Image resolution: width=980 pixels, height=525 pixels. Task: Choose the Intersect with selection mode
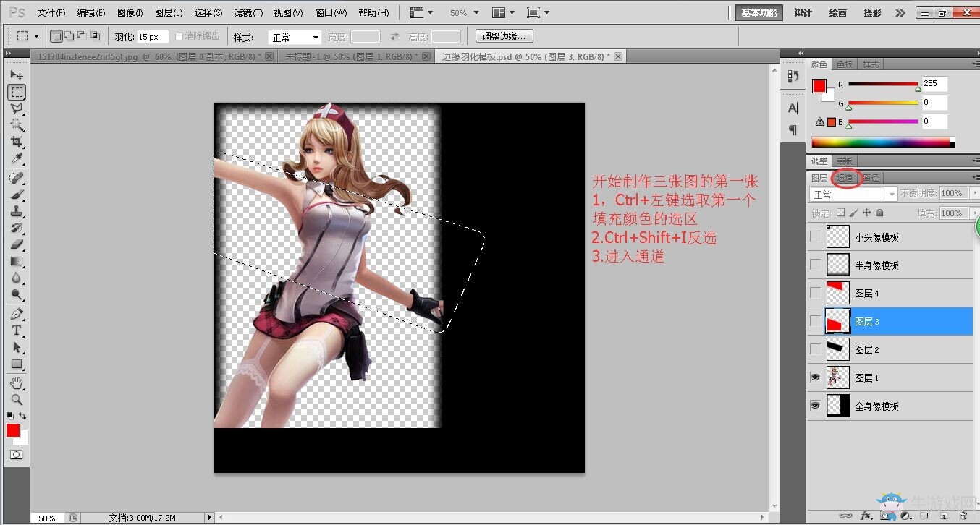pos(95,36)
